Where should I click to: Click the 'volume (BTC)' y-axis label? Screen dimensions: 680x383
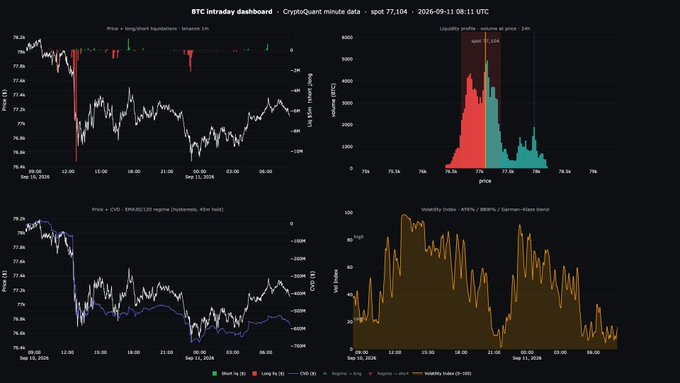[x=333, y=100]
